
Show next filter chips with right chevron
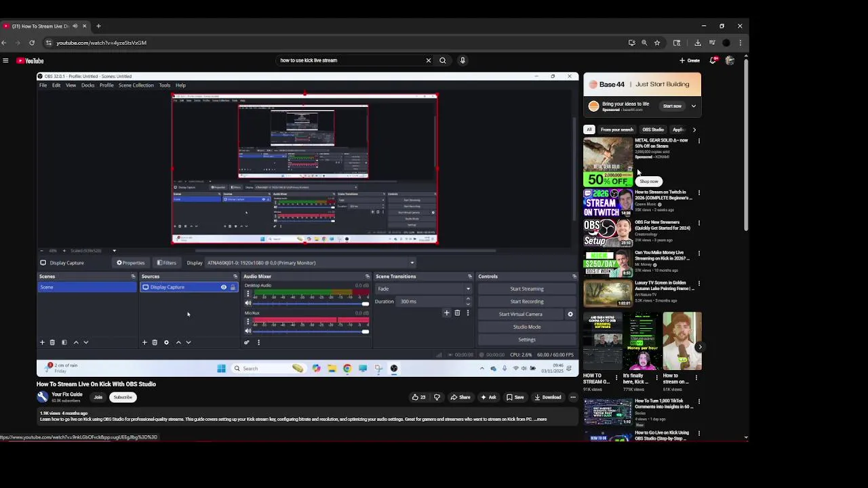tap(694, 129)
